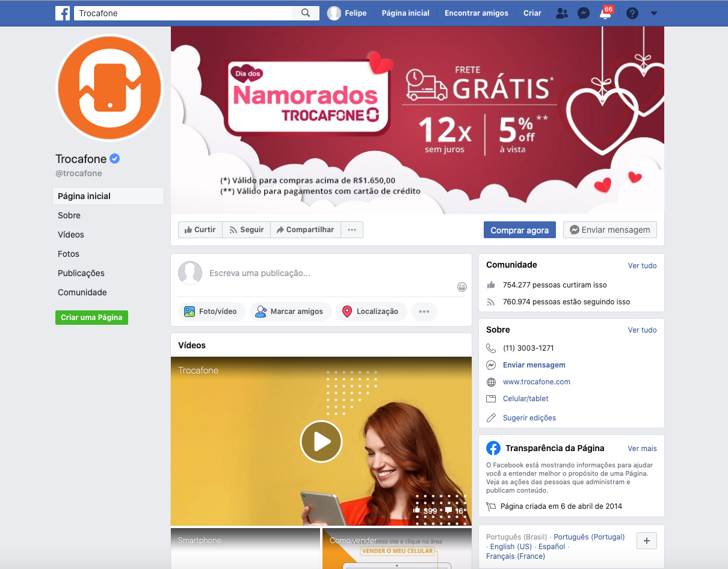
Task: Click Ver tudo in Comunidade panel
Action: [643, 265]
